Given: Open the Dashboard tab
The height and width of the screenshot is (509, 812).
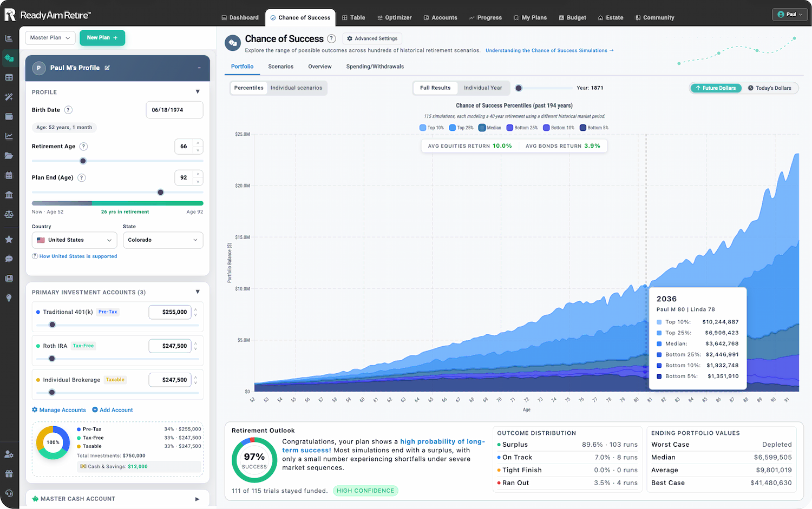Looking at the screenshot, I should (x=240, y=17).
